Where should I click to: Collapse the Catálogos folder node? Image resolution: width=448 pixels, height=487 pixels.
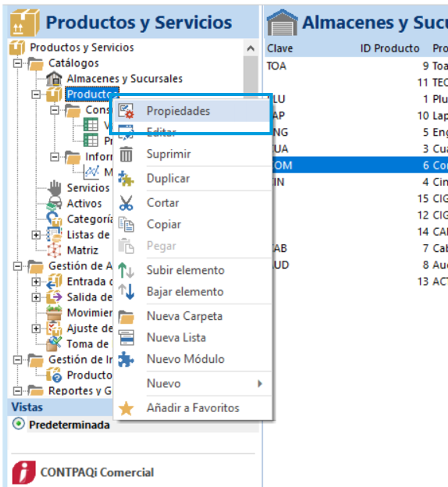coord(17,64)
